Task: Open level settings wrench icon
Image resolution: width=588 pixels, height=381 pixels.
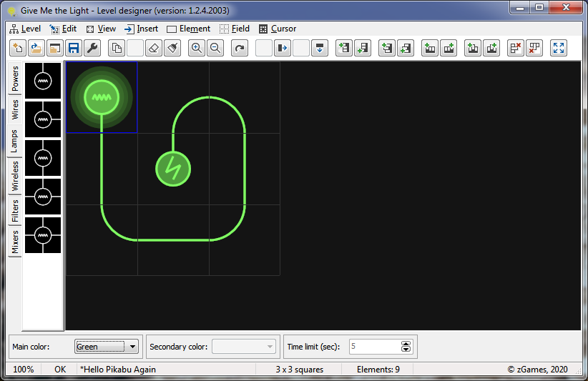Action: [92, 49]
